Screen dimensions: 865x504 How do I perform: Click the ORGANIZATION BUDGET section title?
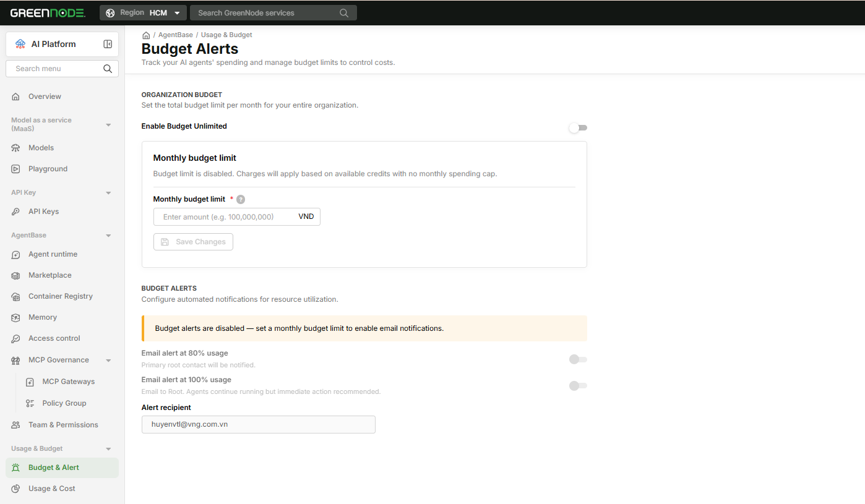tap(181, 95)
